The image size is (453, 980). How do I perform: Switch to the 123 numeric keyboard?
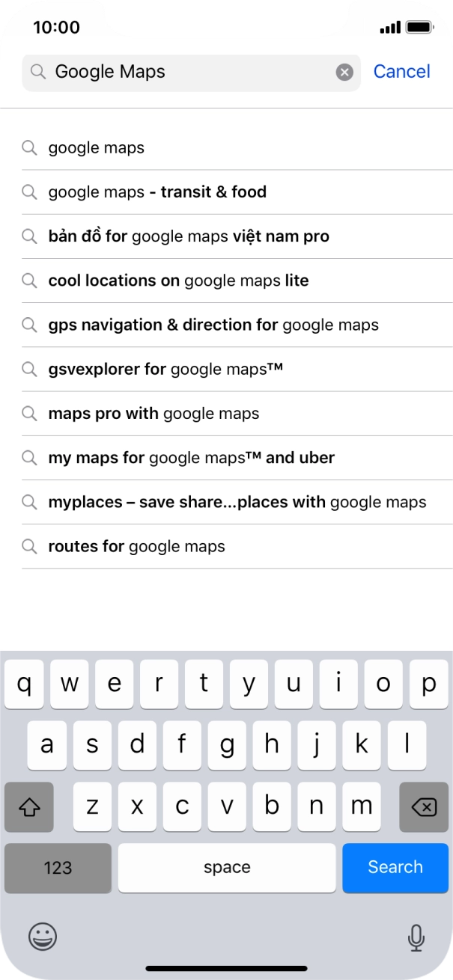(x=58, y=867)
